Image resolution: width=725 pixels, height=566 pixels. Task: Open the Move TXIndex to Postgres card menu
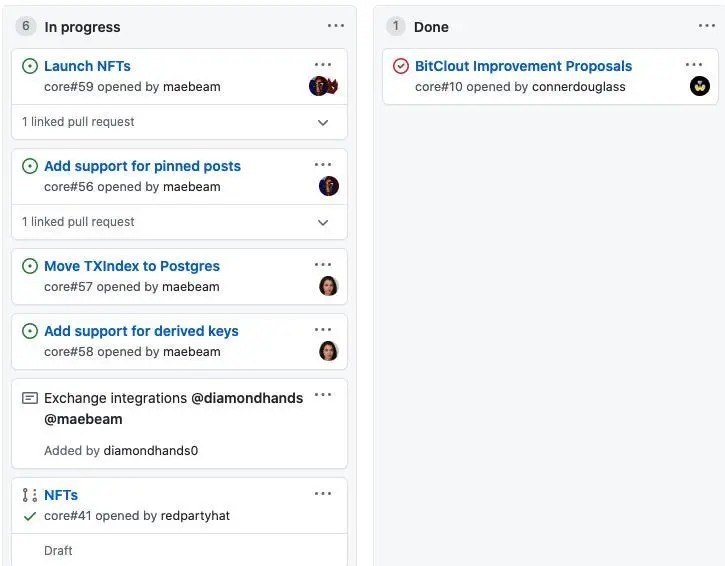tap(323, 265)
